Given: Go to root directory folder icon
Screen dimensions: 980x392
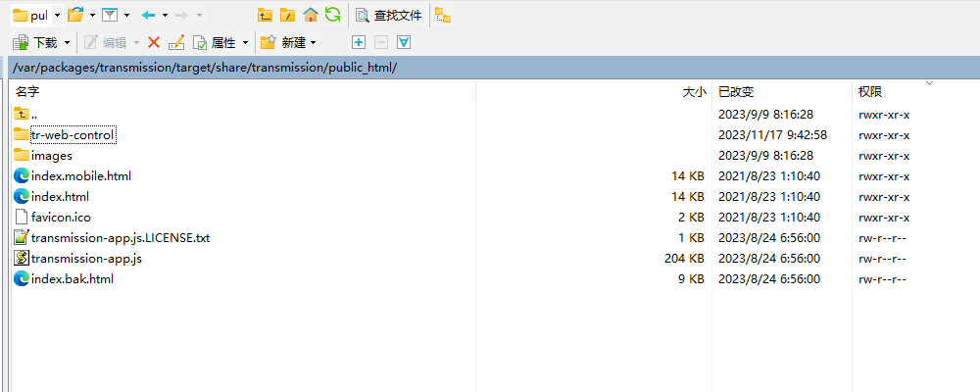Looking at the screenshot, I should tap(287, 15).
